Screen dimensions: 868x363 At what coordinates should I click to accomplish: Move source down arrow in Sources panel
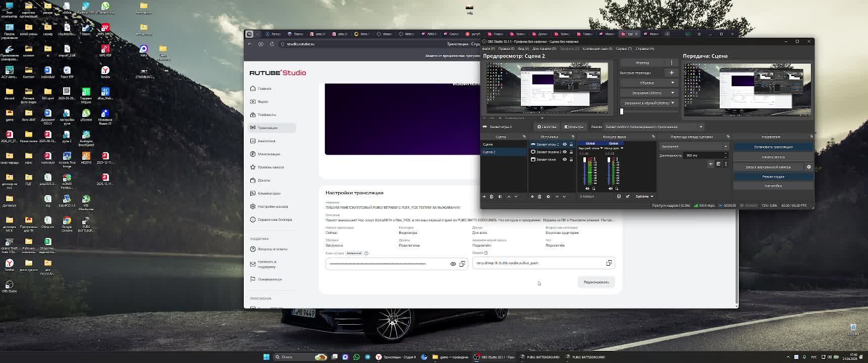tap(564, 197)
